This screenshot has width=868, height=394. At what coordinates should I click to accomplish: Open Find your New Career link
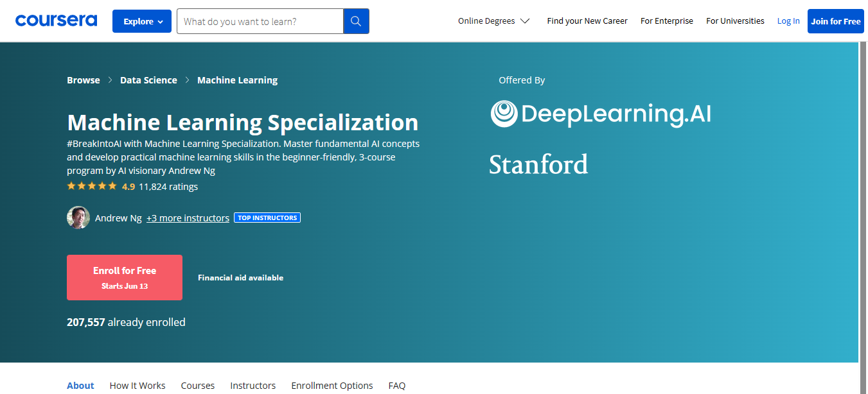coord(587,21)
